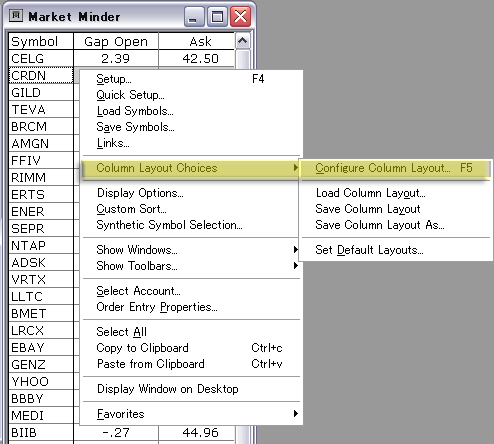Select Load Symbols option

[x=191, y=111]
